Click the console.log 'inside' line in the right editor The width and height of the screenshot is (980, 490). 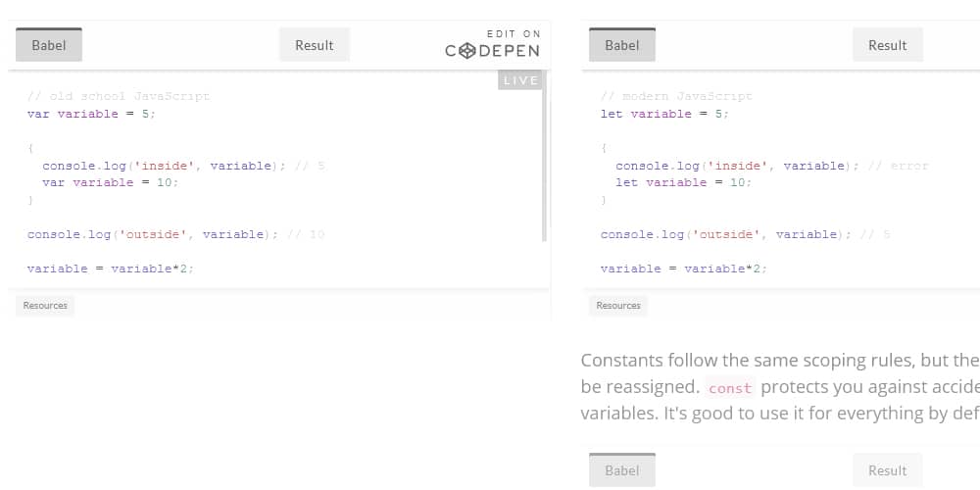(x=730, y=166)
